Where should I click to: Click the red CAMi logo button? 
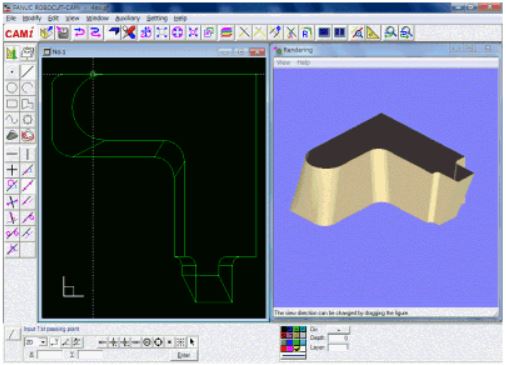click(x=19, y=33)
